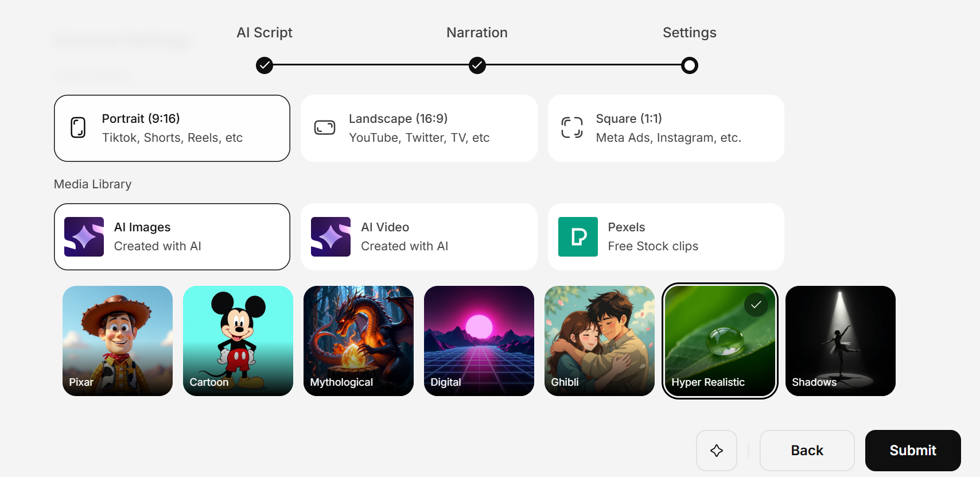980x477 pixels.
Task: Select the Ghibli art style
Action: point(600,341)
